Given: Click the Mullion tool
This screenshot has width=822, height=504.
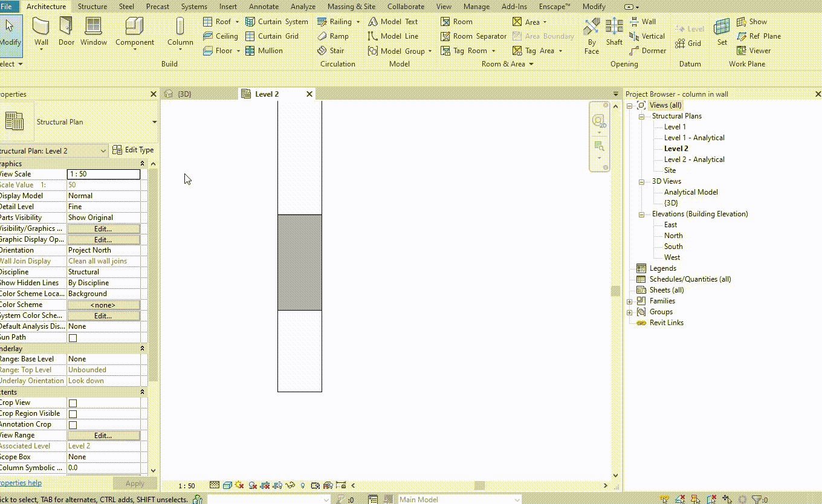Looking at the screenshot, I should [x=264, y=51].
